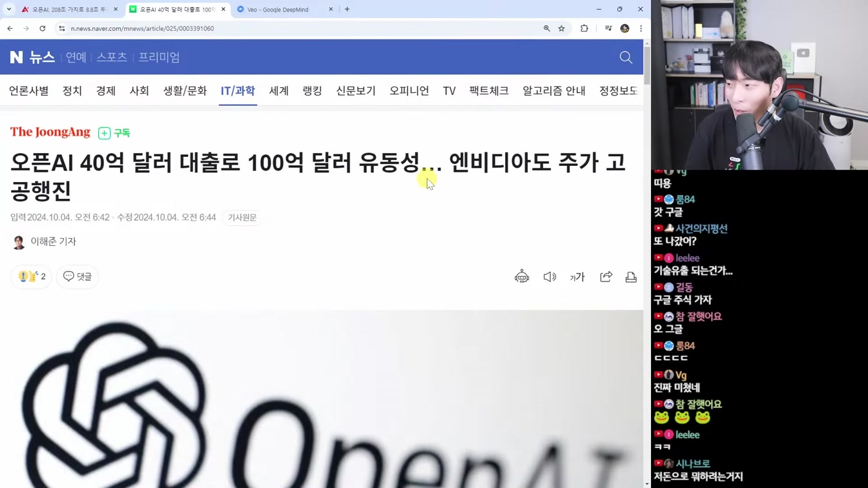Click the print article icon

click(x=631, y=277)
